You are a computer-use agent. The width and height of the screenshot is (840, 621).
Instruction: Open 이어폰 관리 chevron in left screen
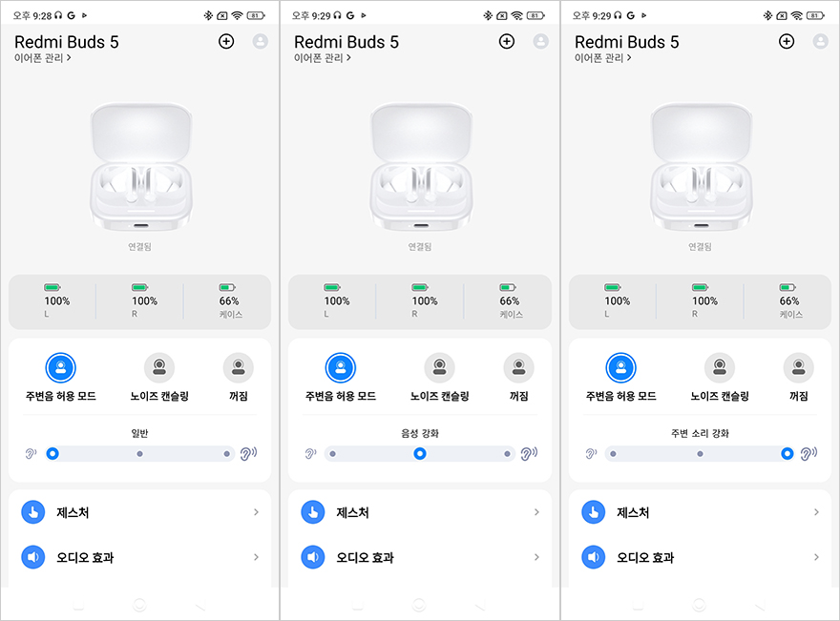point(69,58)
